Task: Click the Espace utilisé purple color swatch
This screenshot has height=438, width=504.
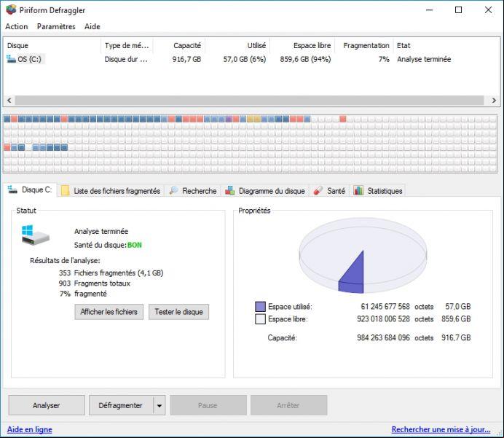Action: click(x=260, y=307)
